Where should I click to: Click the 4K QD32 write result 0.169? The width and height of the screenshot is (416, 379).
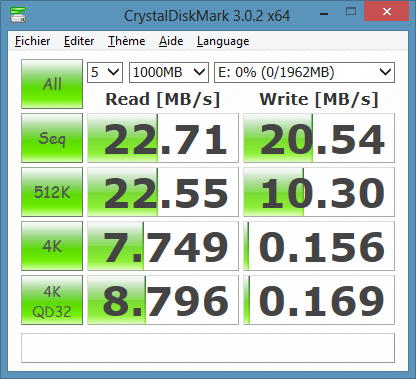click(319, 300)
